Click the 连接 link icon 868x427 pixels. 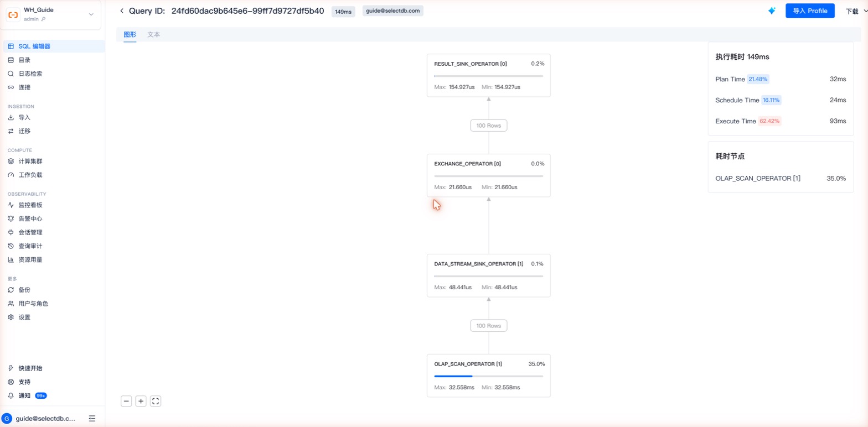pos(11,87)
